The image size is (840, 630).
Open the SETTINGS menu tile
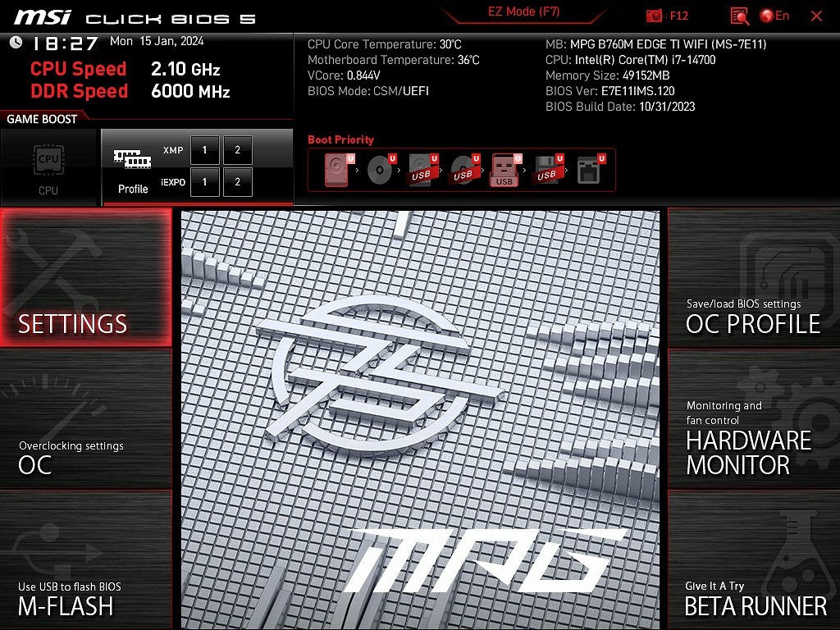tap(85, 277)
